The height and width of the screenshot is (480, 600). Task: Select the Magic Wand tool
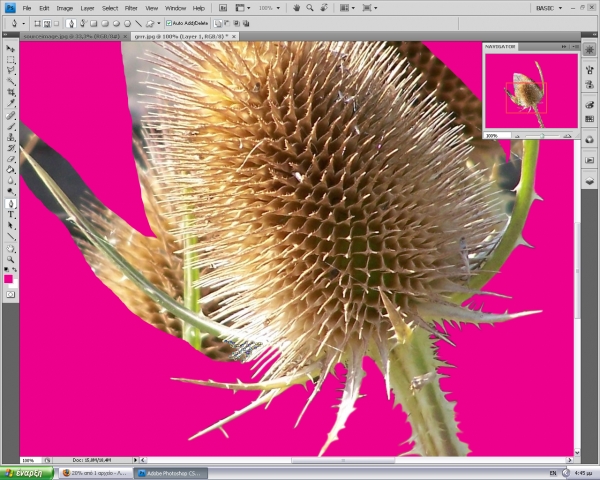10,81
